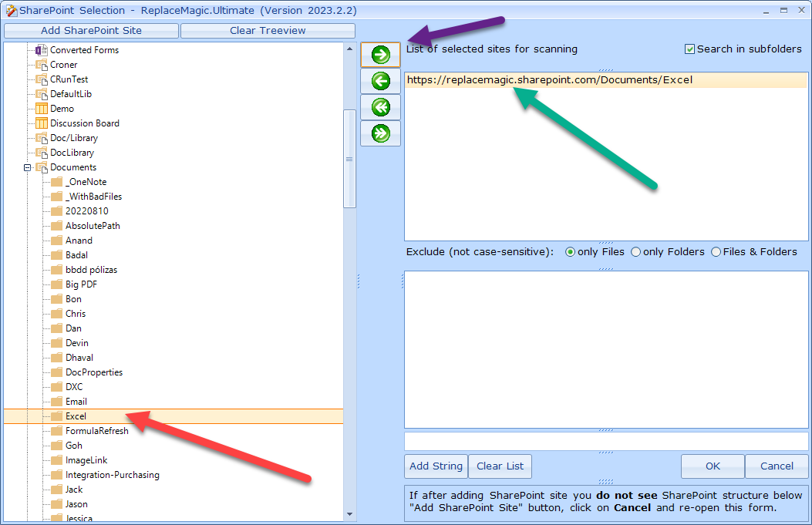Click the Add SharePoint Site button

click(91, 31)
